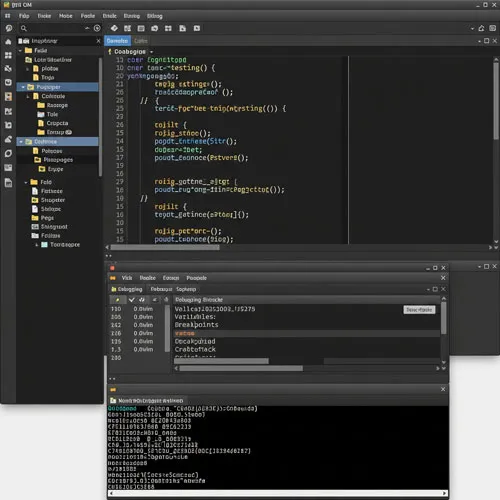The width and height of the screenshot is (500, 500).
Task: Click the terminal horizontal scrollbar track
Action: tap(278, 493)
